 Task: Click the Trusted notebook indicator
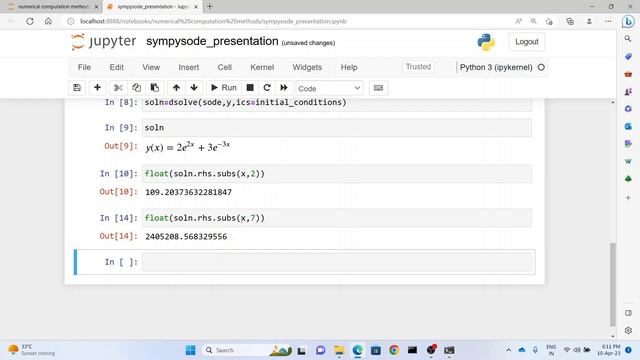coord(418,67)
